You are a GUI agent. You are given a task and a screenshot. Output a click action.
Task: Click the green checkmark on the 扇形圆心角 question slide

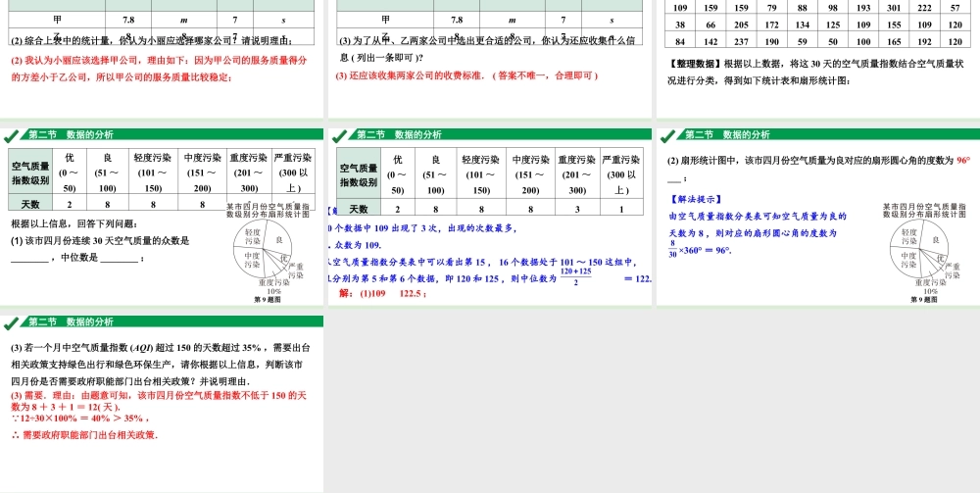(668, 135)
